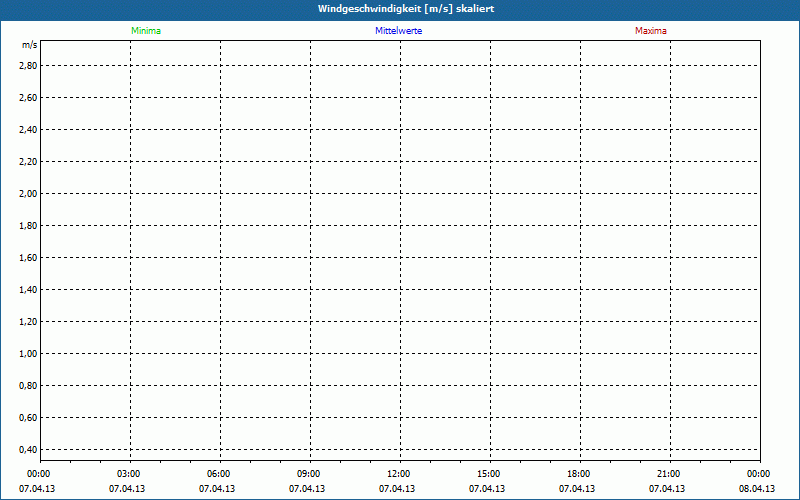Toggle the Maxima legend label
This screenshot has height=500, width=800.
651,31
